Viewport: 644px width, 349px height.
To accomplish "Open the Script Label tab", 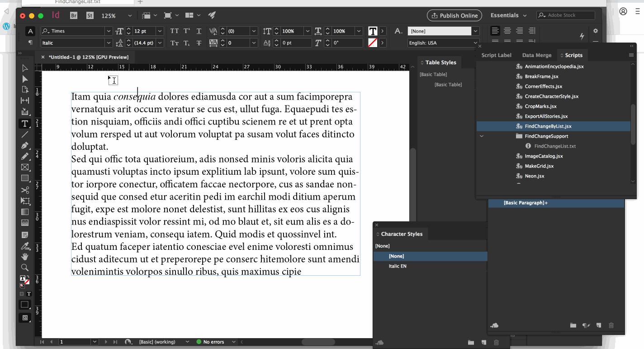I will (x=496, y=55).
